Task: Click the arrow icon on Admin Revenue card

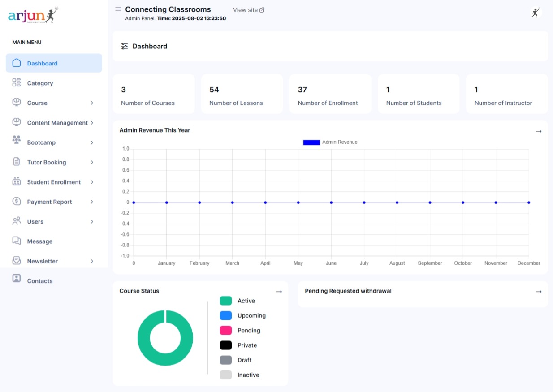Action: [x=538, y=131]
